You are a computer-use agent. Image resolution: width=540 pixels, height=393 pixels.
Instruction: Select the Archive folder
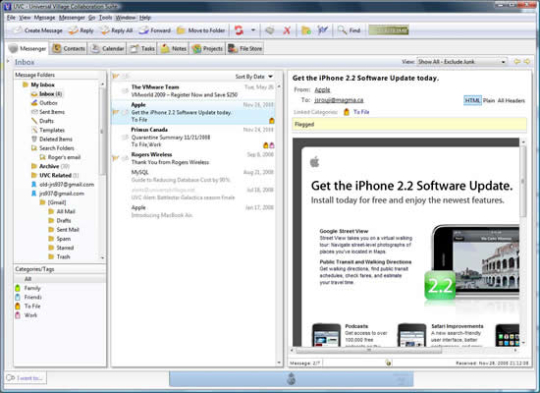tap(50, 166)
